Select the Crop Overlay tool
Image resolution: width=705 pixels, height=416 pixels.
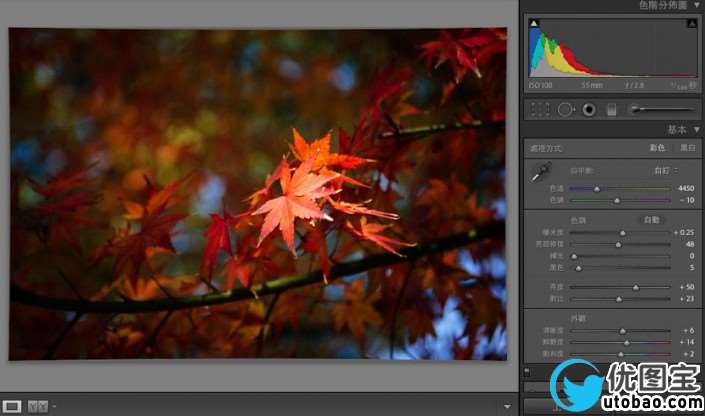pyautogui.click(x=541, y=109)
